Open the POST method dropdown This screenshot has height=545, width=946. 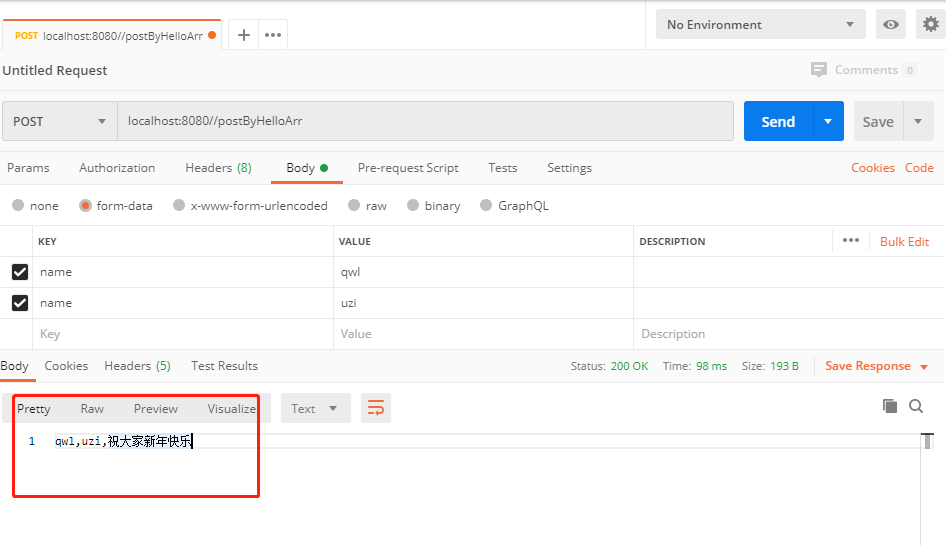click(60, 121)
